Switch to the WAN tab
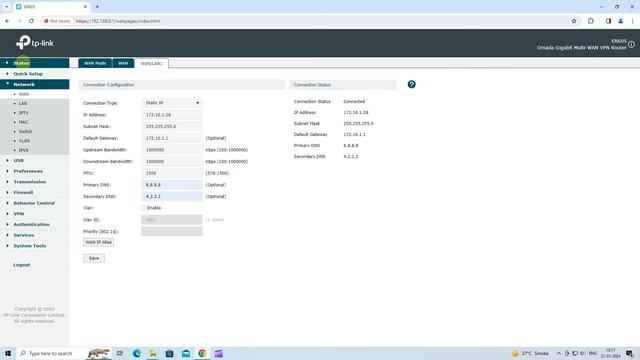This screenshot has width=640, height=360. click(123, 63)
